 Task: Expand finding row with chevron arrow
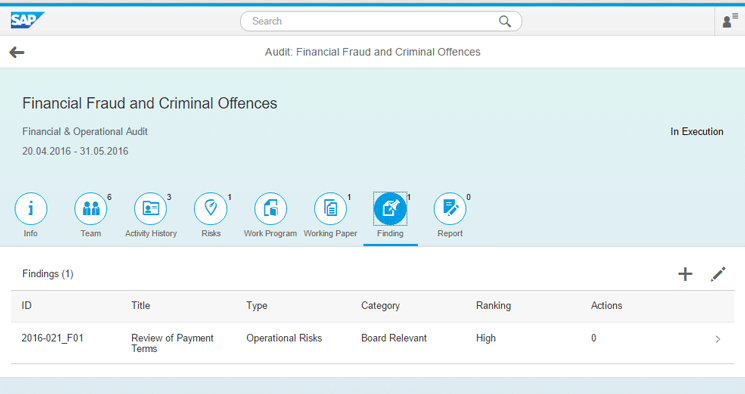[718, 339]
